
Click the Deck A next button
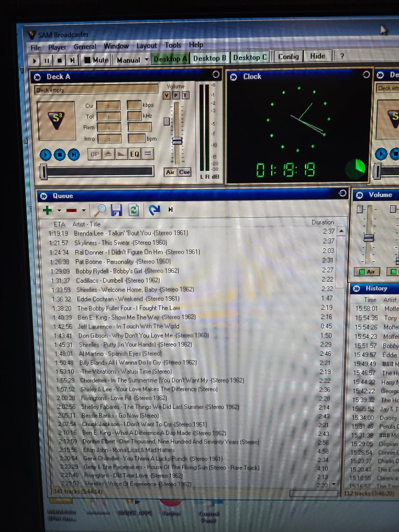point(73,154)
